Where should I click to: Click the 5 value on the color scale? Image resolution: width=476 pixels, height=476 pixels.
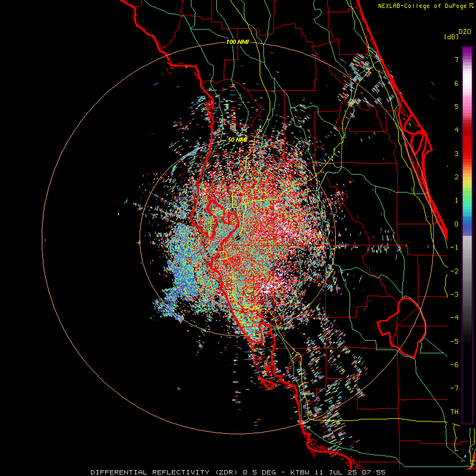pos(456,106)
